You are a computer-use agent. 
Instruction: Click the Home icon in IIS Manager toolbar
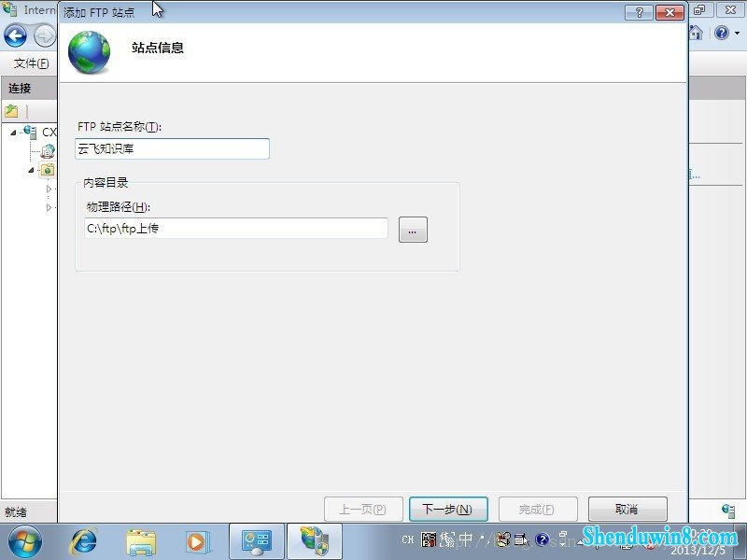pos(696,33)
